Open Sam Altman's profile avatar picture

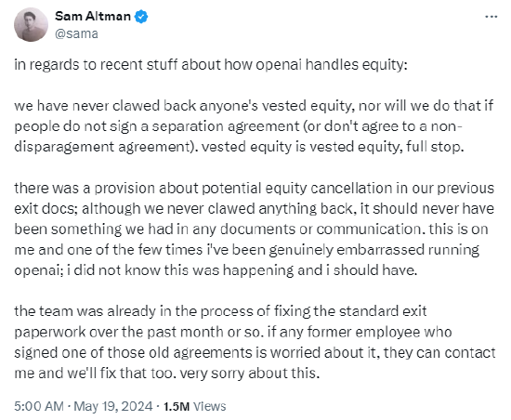click(x=31, y=25)
